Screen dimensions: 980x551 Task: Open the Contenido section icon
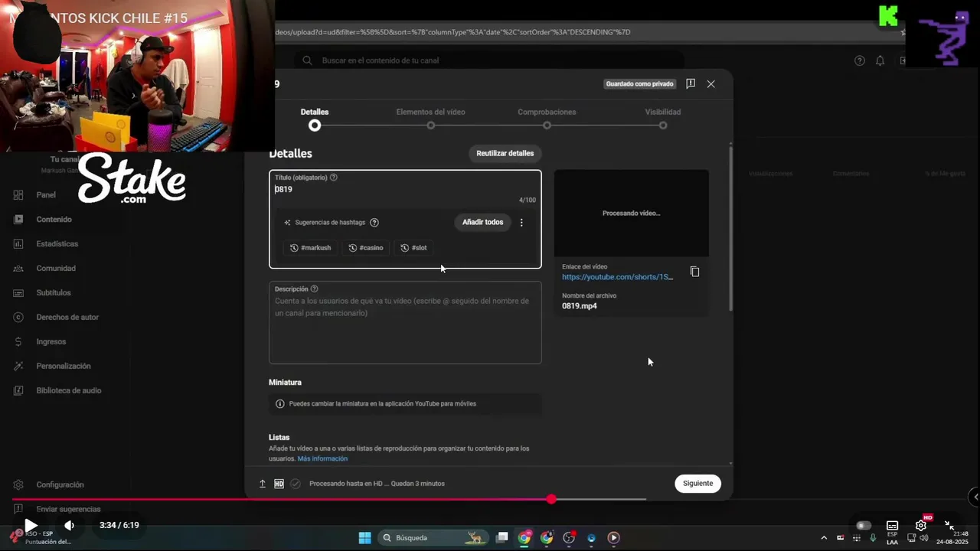point(18,220)
